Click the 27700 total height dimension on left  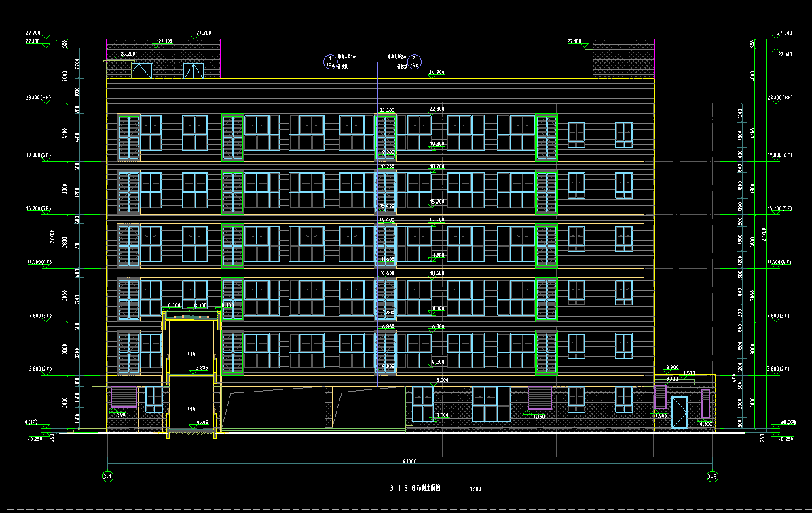[52, 235]
